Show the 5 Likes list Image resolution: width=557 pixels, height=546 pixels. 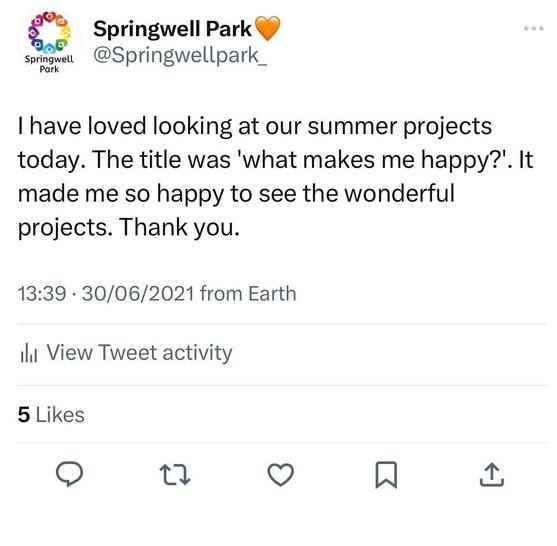[x=51, y=415]
